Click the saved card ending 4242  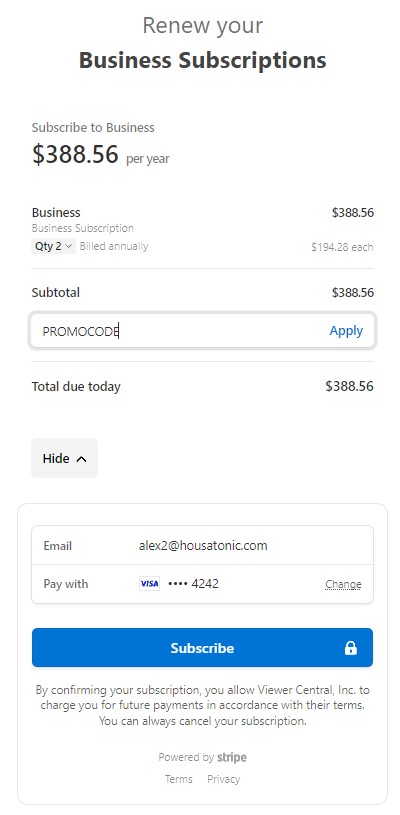click(x=193, y=584)
